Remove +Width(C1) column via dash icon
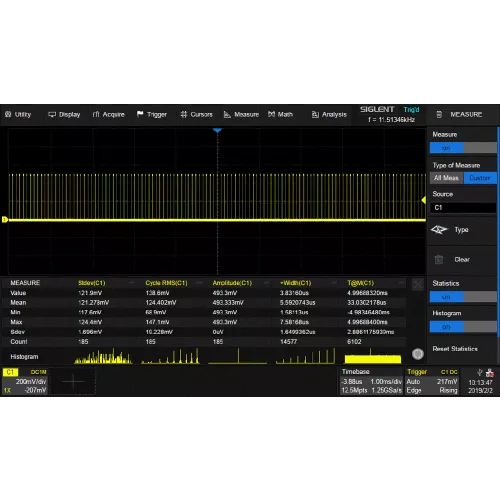The width and height of the screenshot is (500, 500). (x=334, y=283)
